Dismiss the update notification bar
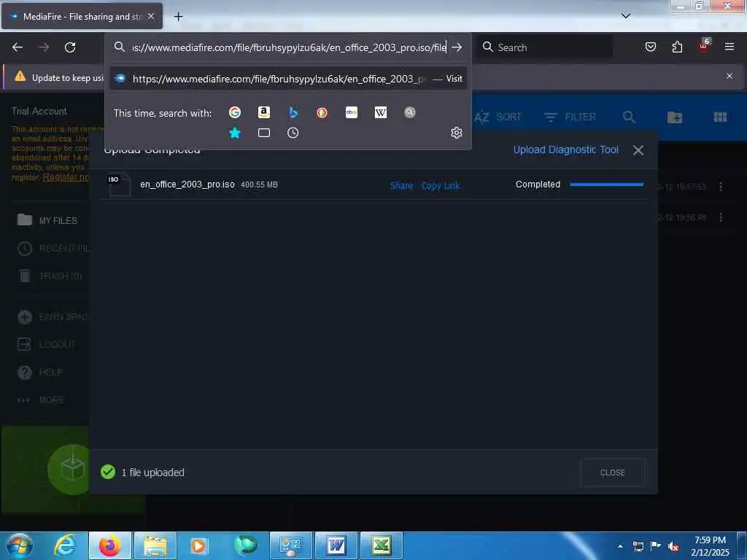747x560 pixels. pos(729,76)
